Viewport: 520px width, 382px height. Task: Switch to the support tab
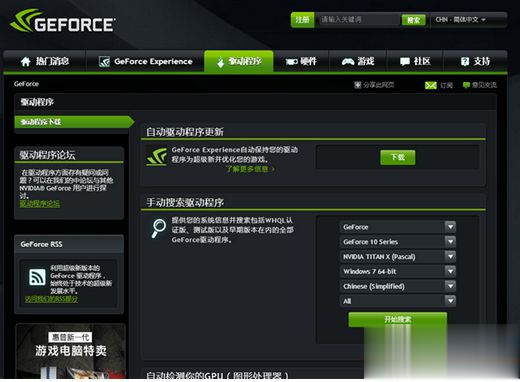(475, 62)
